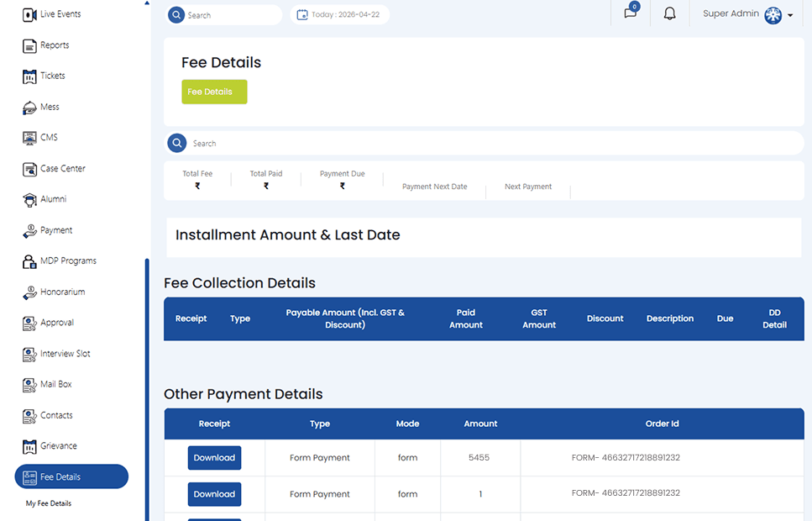
Task: Download receipt for the 5455 payment
Action: point(214,458)
